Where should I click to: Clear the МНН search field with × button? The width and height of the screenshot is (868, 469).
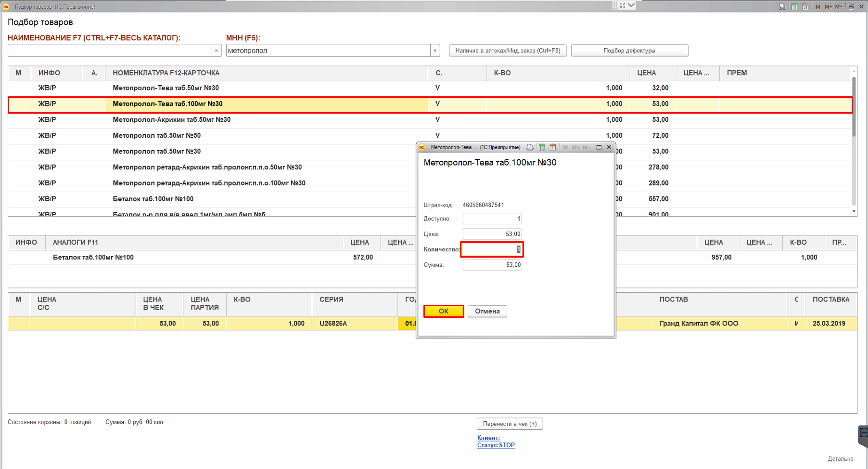(x=435, y=51)
